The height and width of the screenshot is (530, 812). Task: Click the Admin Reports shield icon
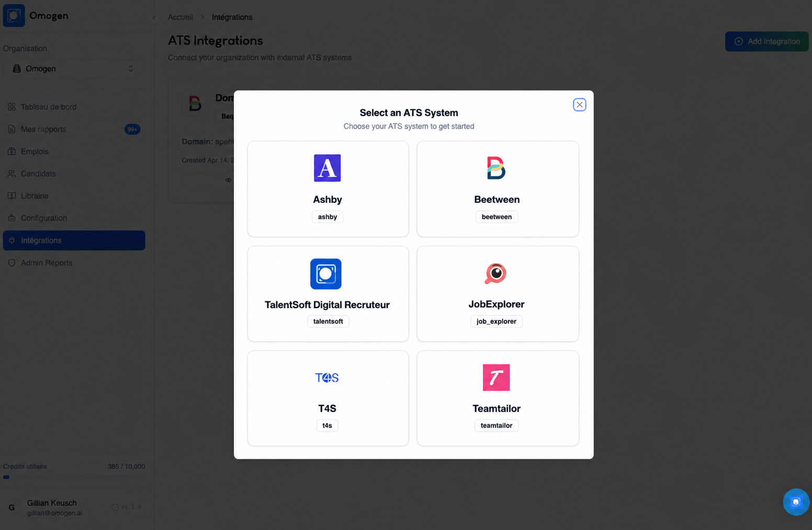tap(12, 263)
